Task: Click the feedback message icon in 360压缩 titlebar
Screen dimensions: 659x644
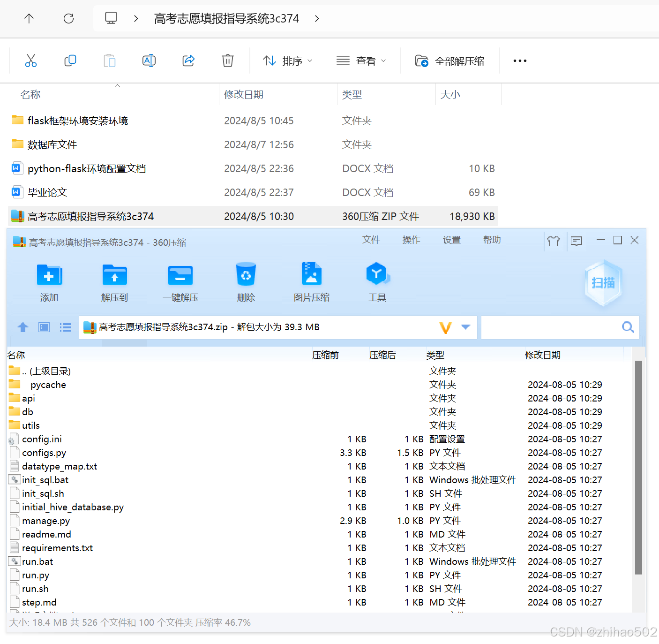Action: coord(577,241)
